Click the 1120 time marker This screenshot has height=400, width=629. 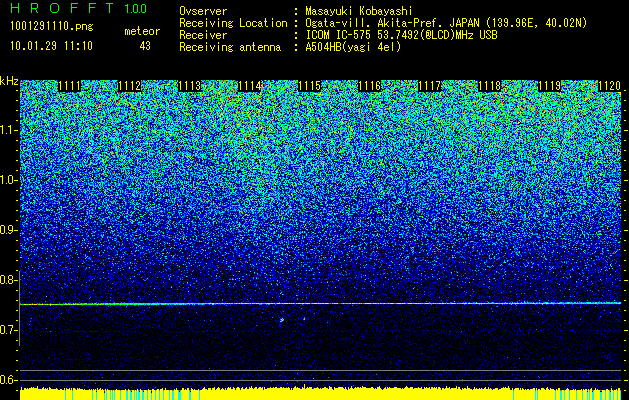pyautogui.click(x=609, y=86)
